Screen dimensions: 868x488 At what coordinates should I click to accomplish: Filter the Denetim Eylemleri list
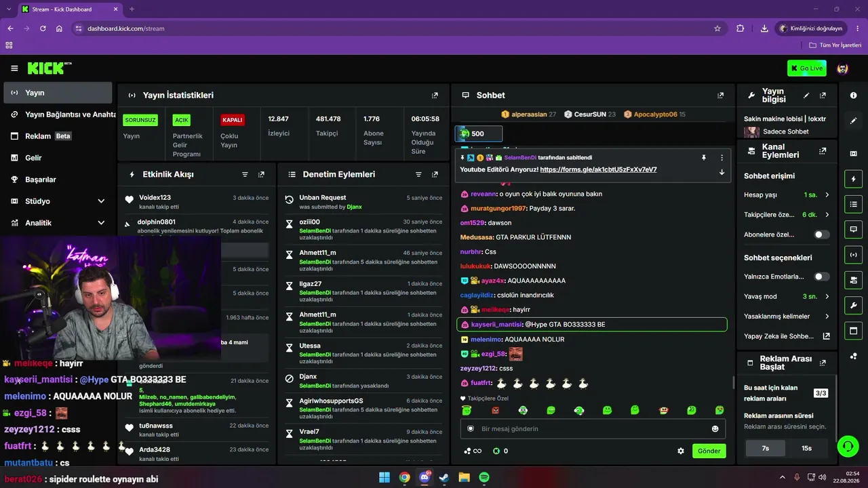[418, 174]
